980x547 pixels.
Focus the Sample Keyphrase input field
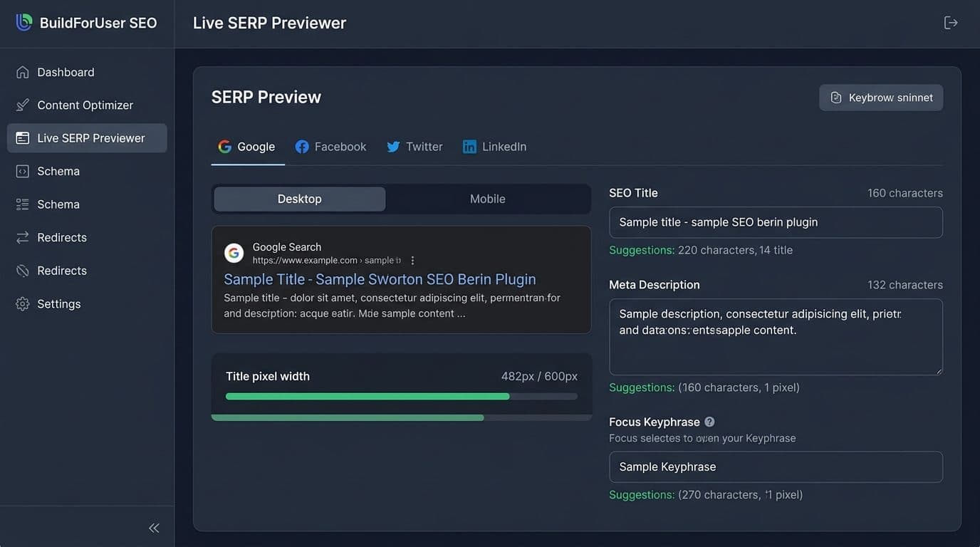tap(776, 467)
